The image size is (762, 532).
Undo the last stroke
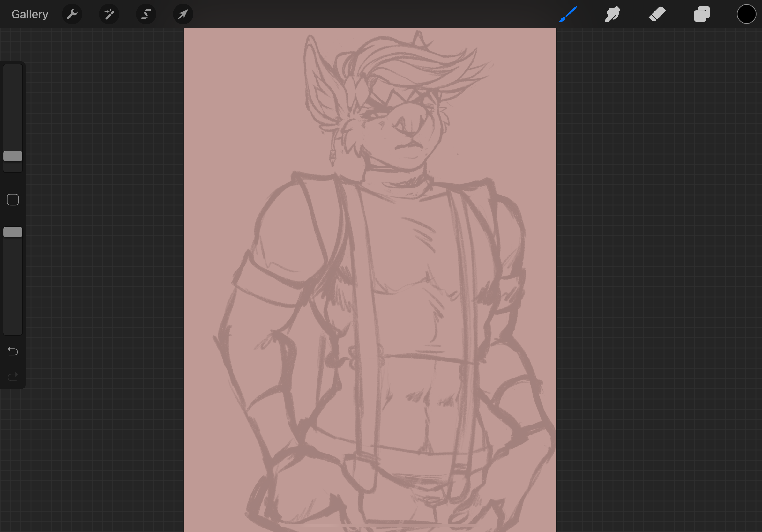[x=13, y=351]
